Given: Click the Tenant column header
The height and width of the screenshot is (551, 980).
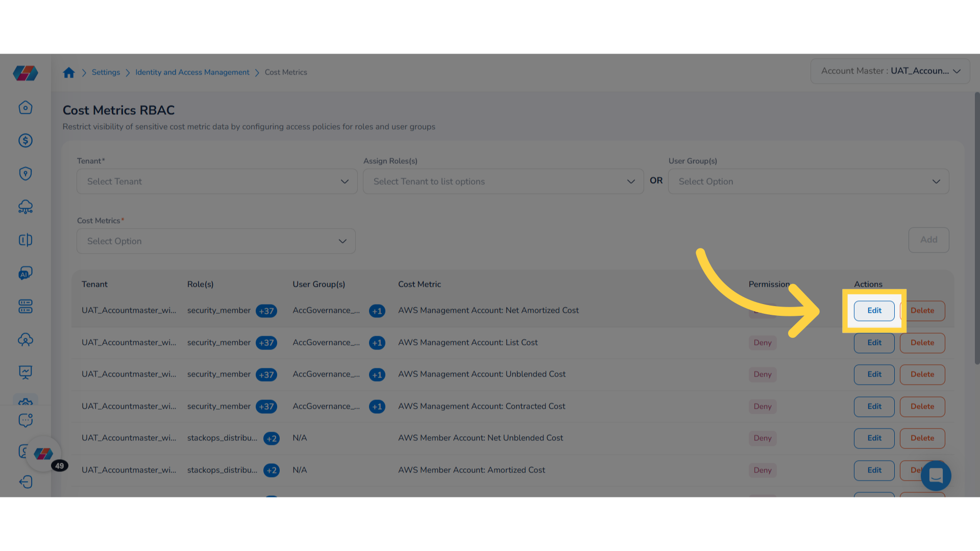Looking at the screenshot, I should coord(94,285).
